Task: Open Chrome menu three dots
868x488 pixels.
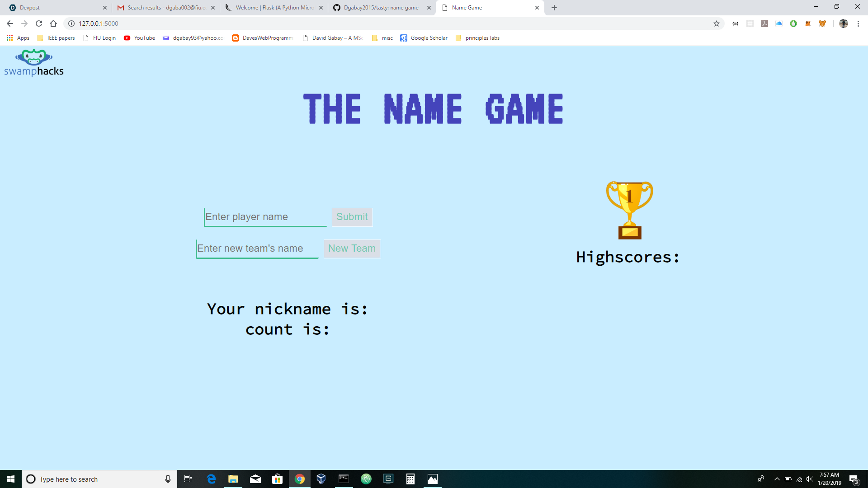Action: point(858,23)
